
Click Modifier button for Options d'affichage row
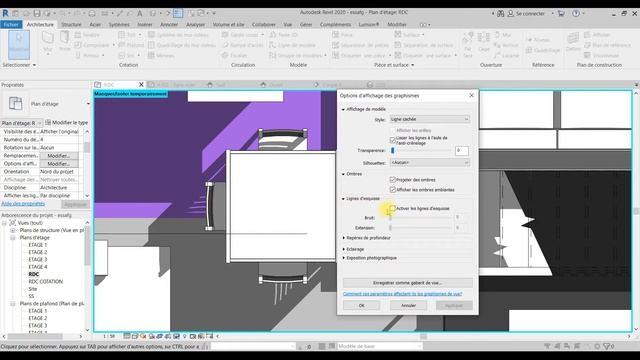tap(59, 164)
